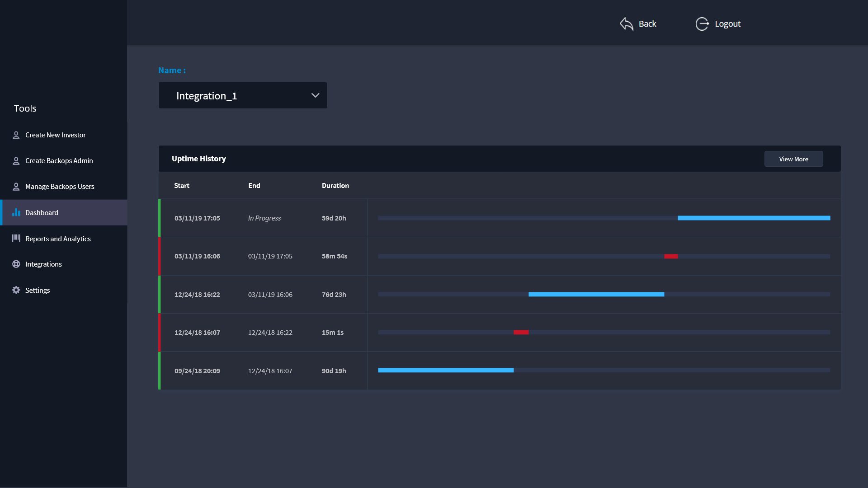This screenshot has height=488, width=868.
Task: Open the Integration_1 name dropdown
Action: pyautogui.click(x=242, y=95)
